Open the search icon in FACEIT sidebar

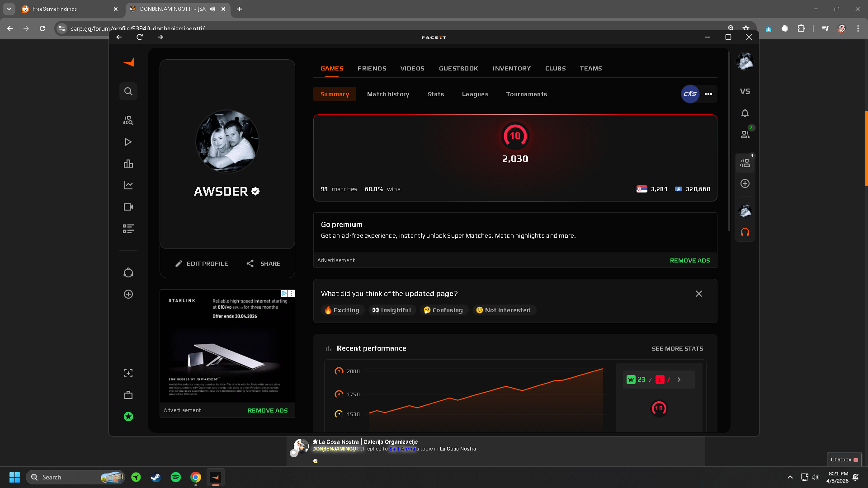(128, 91)
